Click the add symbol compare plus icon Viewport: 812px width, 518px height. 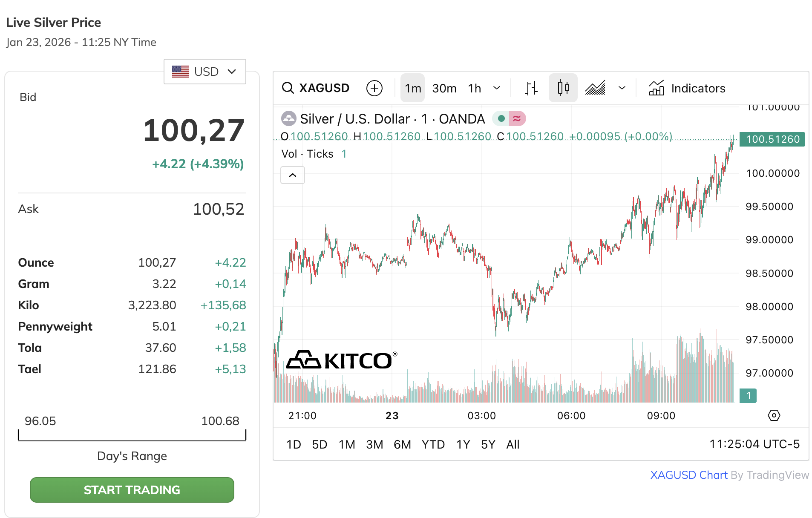point(374,88)
